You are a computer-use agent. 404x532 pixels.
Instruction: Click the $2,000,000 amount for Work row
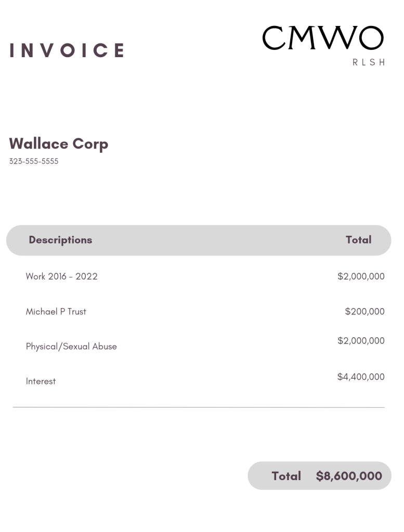click(361, 276)
